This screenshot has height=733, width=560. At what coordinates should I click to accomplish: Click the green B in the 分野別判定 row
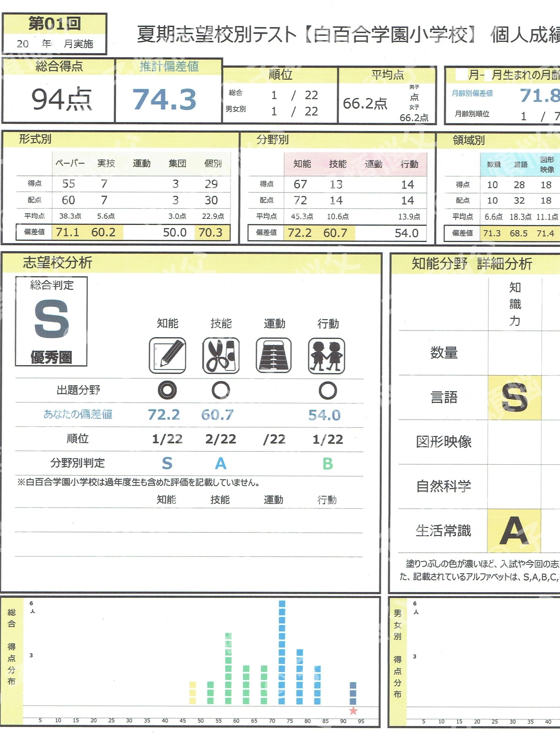[x=328, y=463]
